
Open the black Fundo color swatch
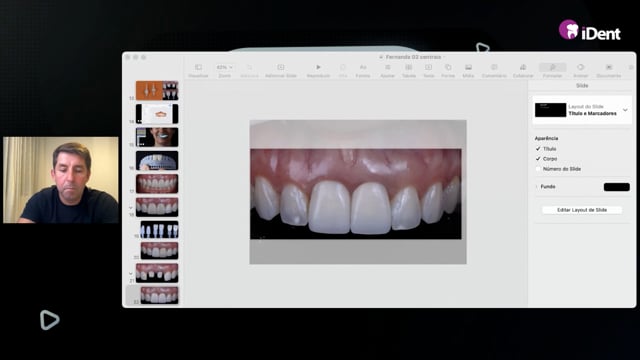click(616, 187)
